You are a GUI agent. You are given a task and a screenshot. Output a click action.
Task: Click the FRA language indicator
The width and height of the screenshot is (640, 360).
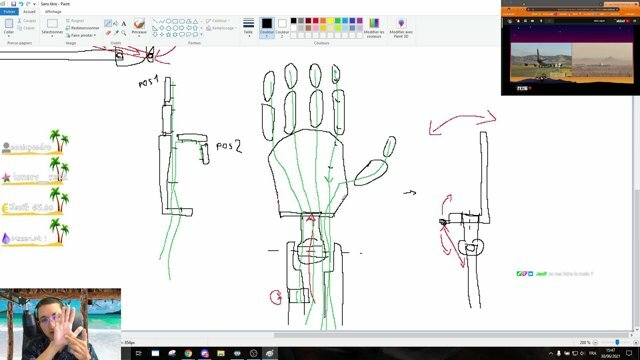pyautogui.click(x=593, y=353)
